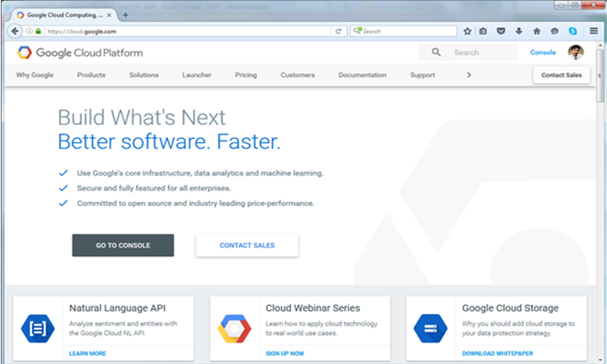Viewport: 607px width, 364px height.
Task: Expand more navigation items with chevron
Action: coord(469,75)
